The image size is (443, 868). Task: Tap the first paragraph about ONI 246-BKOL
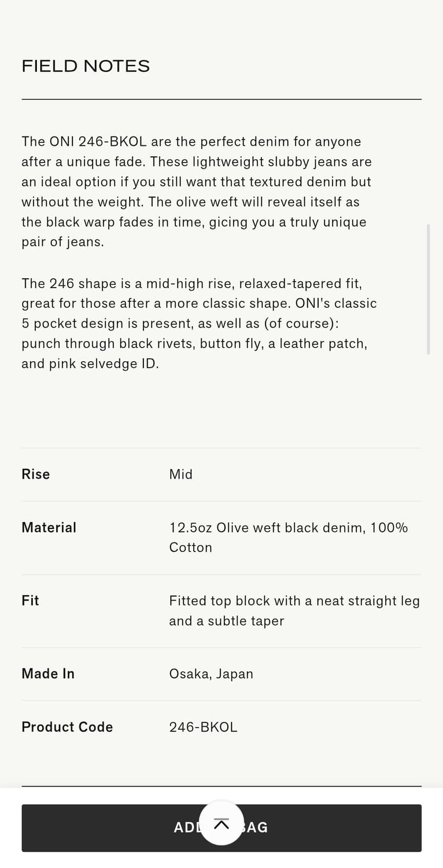click(x=197, y=192)
